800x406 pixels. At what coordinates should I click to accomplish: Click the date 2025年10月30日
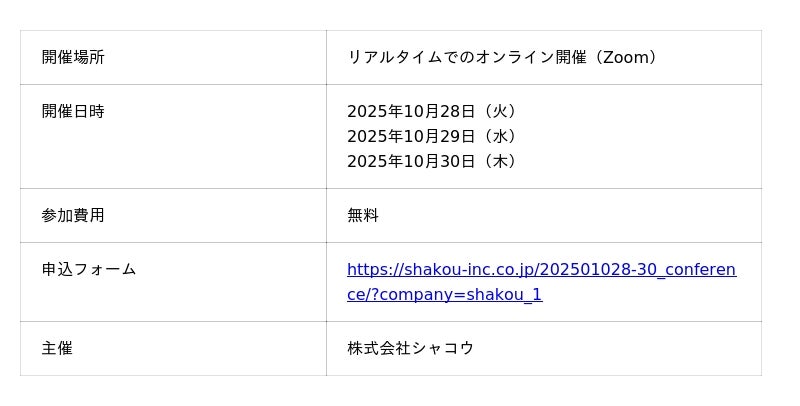411,161
